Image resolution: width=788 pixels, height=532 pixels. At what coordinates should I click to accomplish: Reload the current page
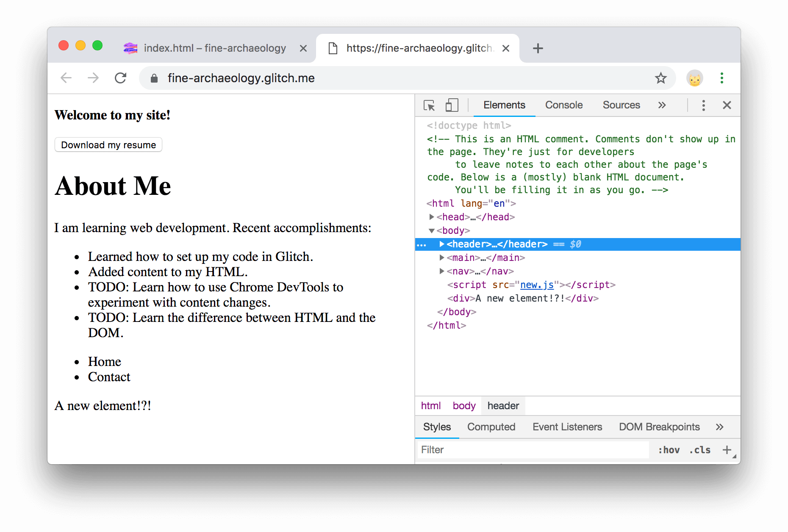121,78
